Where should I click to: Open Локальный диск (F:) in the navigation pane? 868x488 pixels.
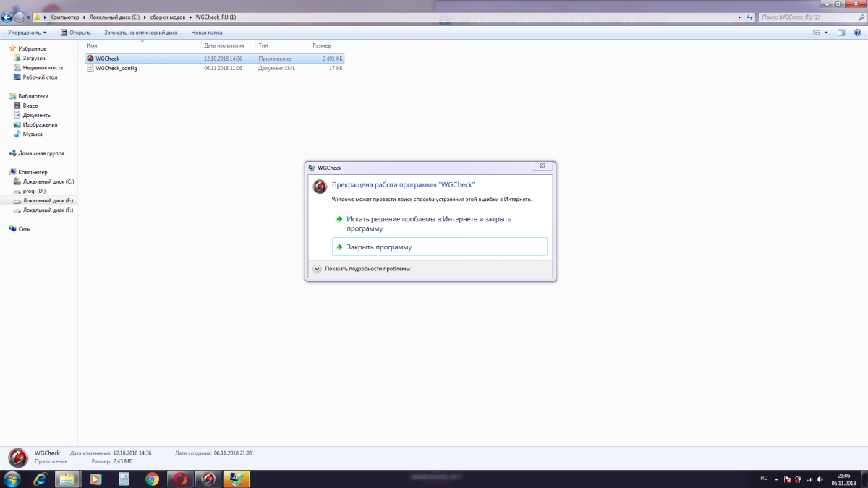click(48, 210)
